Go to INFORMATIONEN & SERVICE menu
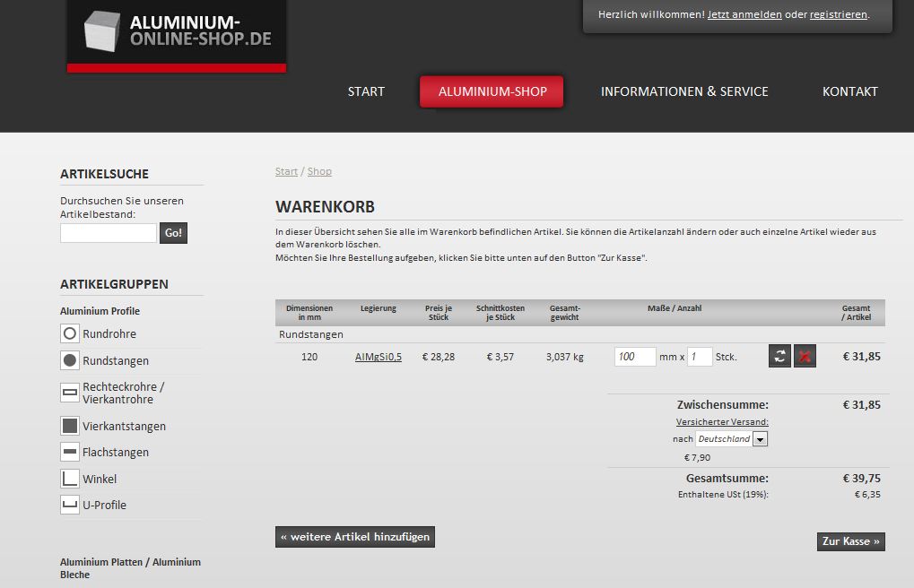This screenshot has height=588, width=914. coord(684,91)
